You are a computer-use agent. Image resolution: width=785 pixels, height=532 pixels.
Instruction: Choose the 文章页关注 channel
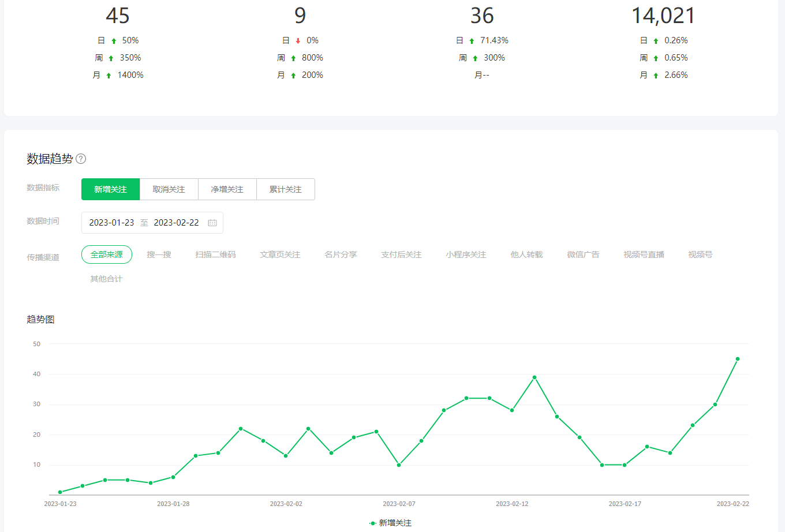280,254
